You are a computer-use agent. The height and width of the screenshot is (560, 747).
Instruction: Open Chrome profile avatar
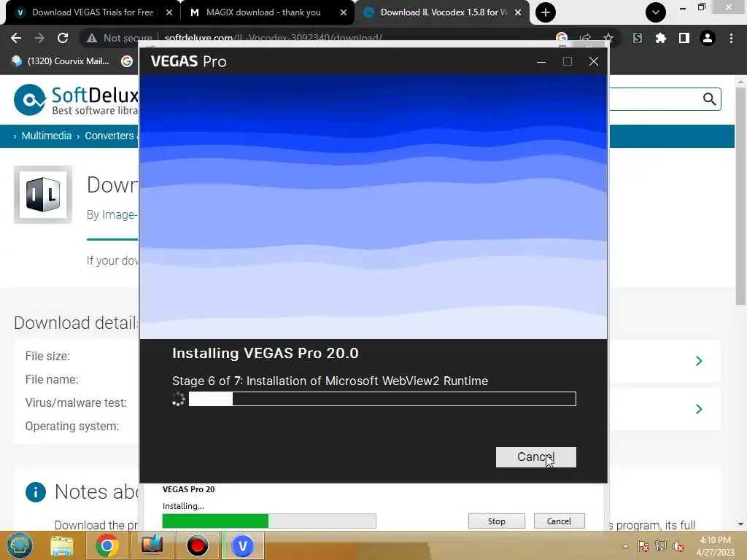[x=708, y=38]
